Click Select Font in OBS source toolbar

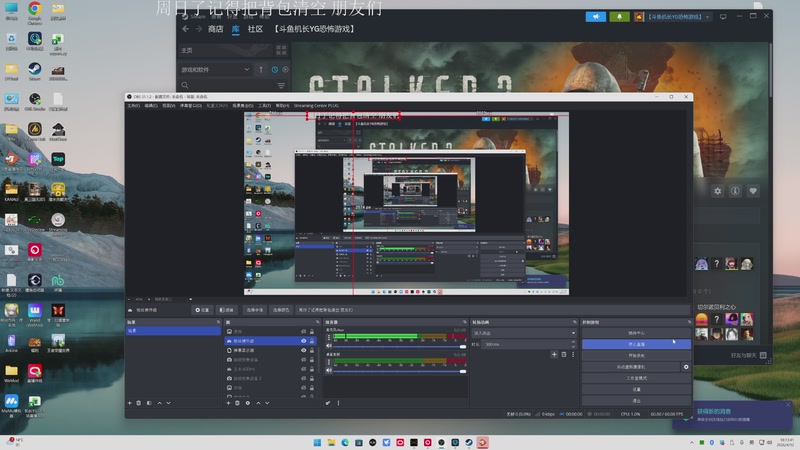(x=255, y=310)
